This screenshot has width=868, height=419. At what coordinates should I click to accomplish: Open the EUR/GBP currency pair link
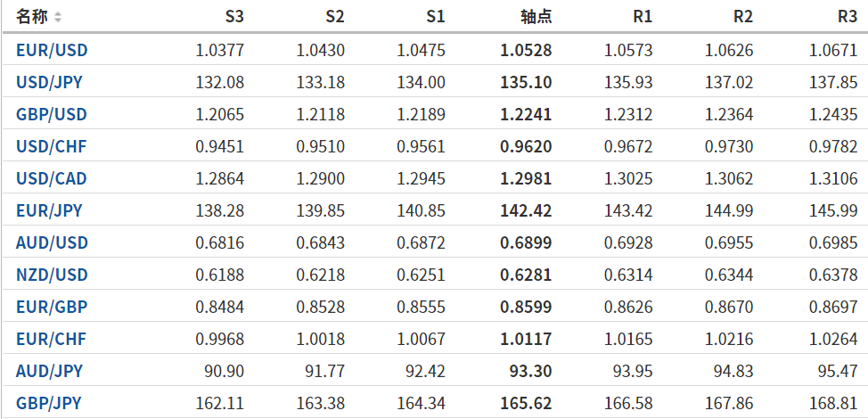click(x=52, y=308)
